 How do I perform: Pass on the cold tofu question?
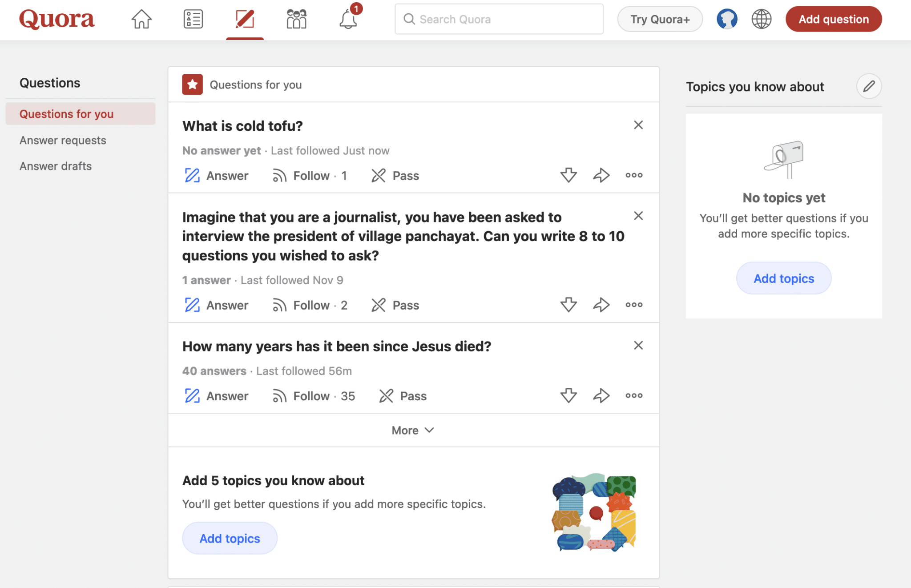pyautogui.click(x=395, y=176)
